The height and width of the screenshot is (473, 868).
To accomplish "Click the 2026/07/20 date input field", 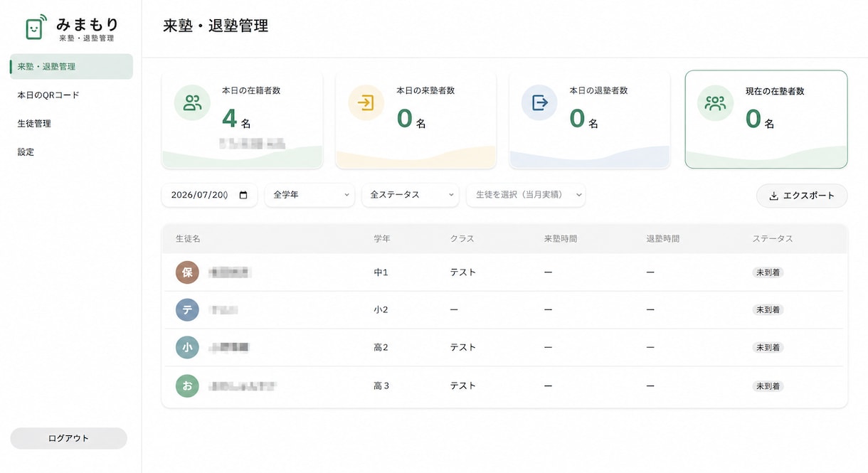I will pyautogui.click(x=209, y=195).
